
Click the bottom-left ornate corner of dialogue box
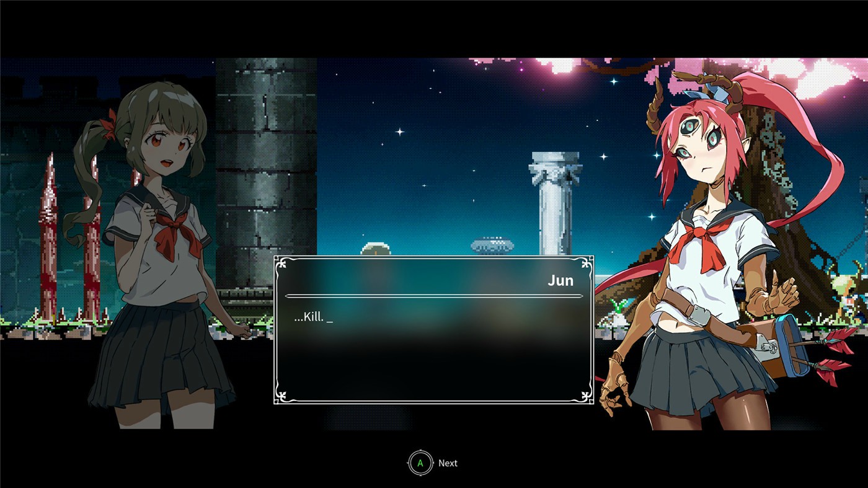coord(281,396)
